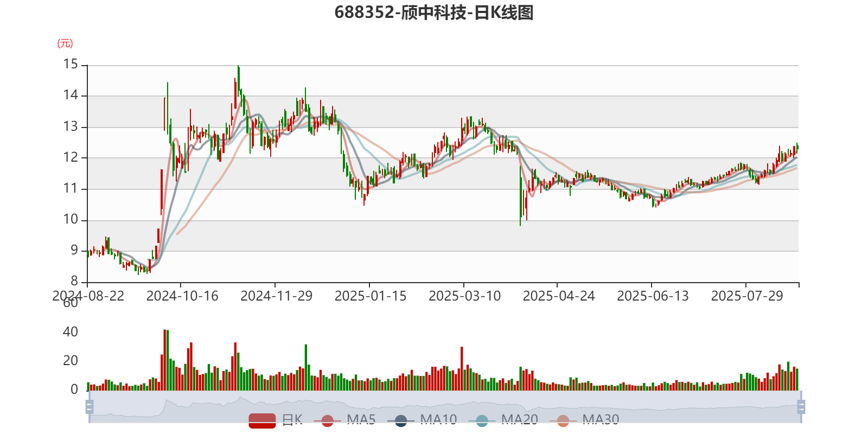Image resolution: width=868 pixels, height=434 pixels.
Task: Click the 12 price axis label
Action: coord(71,158)
